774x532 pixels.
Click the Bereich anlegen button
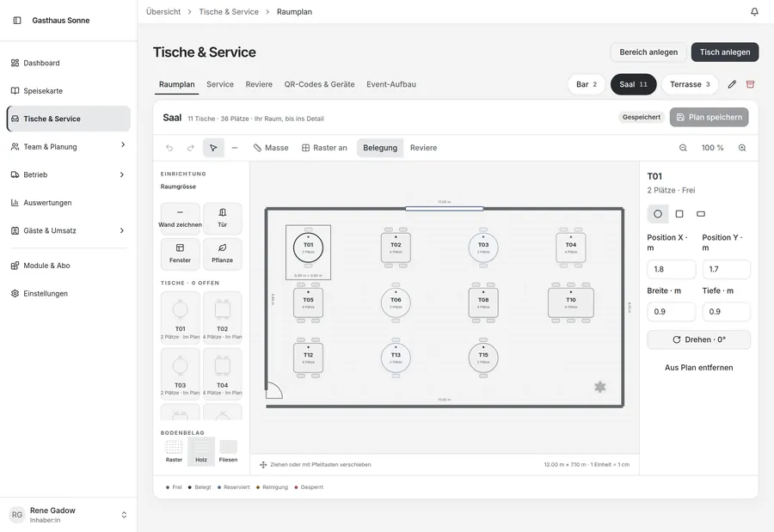pos(648,52)
